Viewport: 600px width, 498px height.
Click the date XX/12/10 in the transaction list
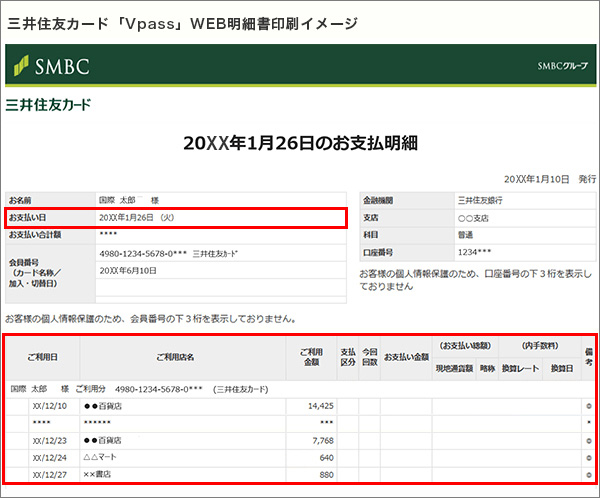coord(50,406)
